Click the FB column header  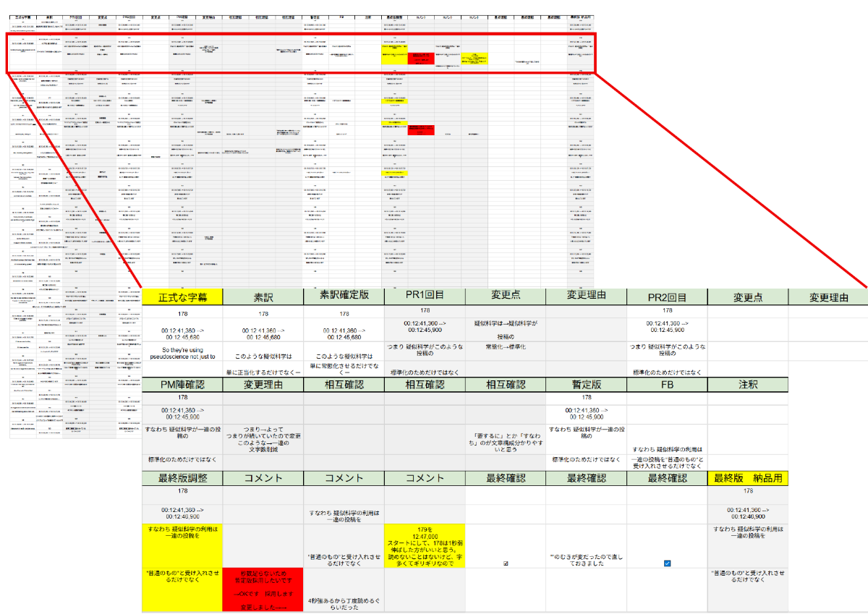[x=667, y=385]
